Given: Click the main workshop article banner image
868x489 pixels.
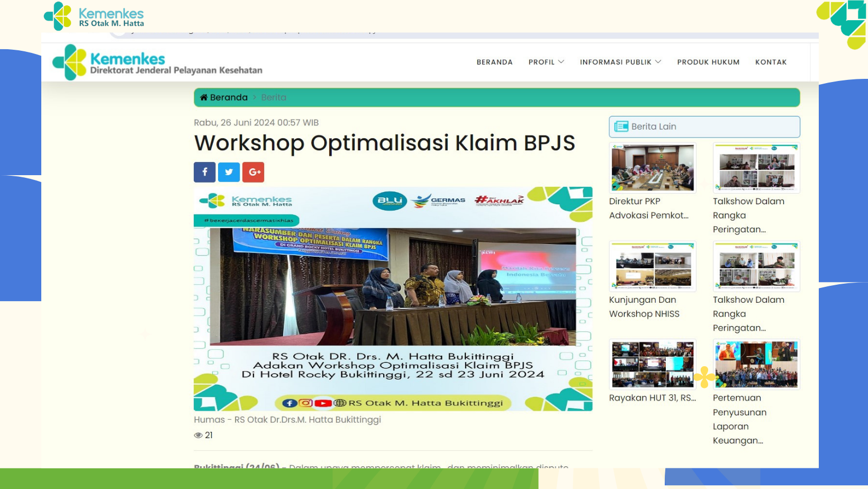Looking at the screenshot, I should (x=393, y=298).
